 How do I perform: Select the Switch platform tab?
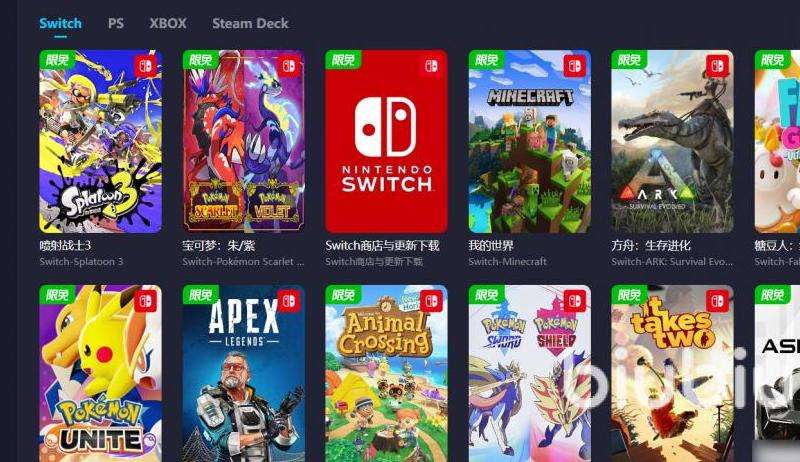60,23
